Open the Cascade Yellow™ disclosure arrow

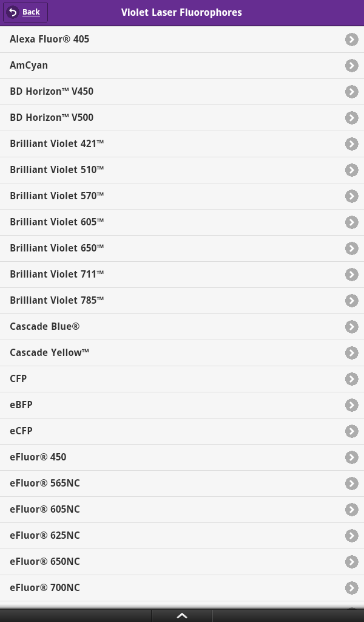click(351, 353)
